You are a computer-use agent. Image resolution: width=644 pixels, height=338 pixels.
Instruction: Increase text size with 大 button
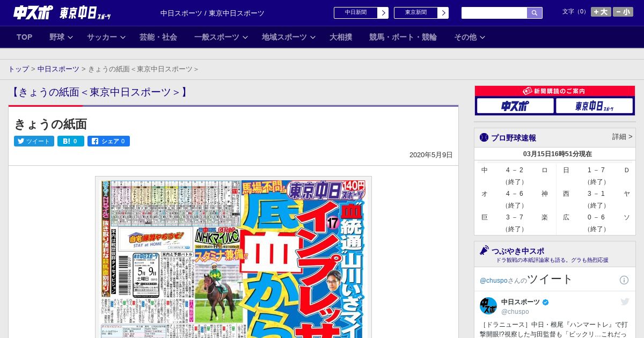tap(601, 12)
